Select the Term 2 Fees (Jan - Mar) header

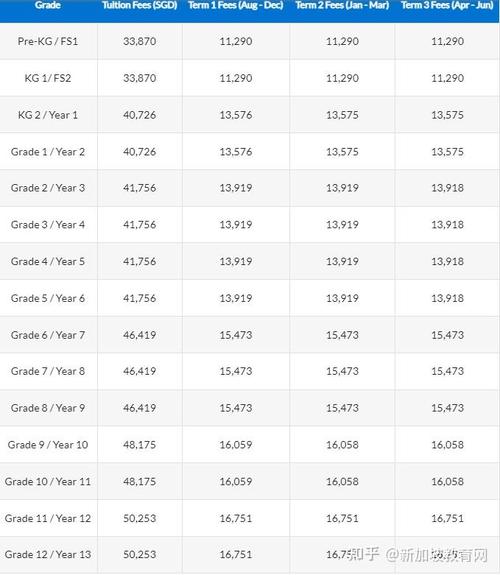[342, 5]
